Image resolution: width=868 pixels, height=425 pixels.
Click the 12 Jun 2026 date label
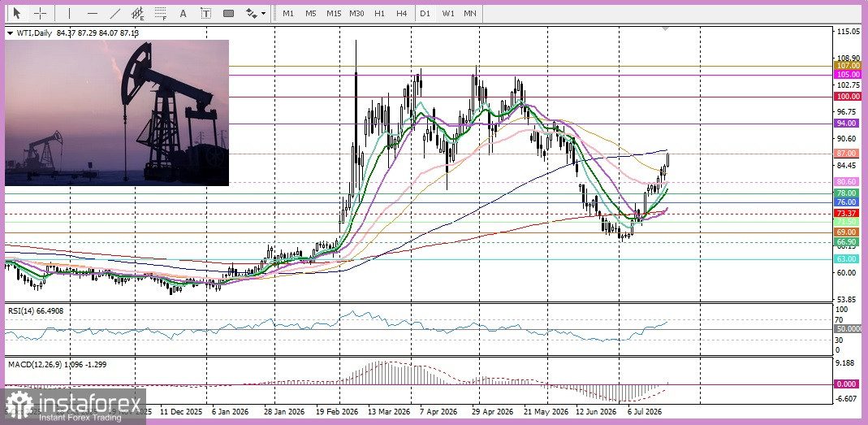[596, 412]
